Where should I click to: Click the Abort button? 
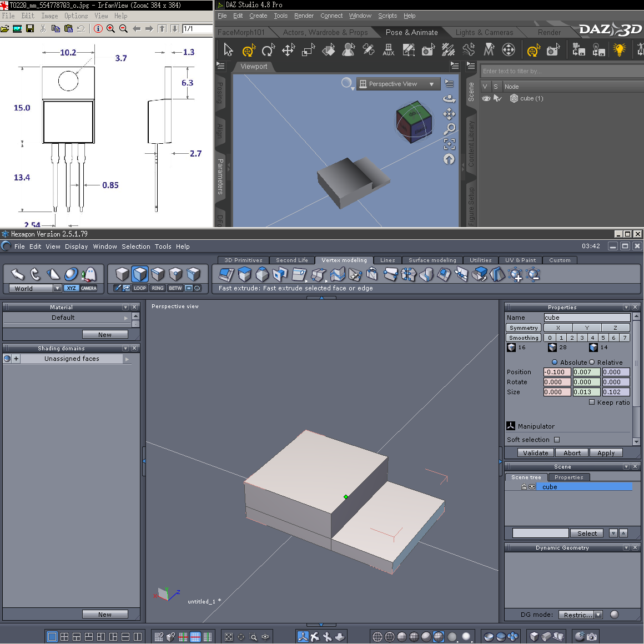[x=572, y=452]
